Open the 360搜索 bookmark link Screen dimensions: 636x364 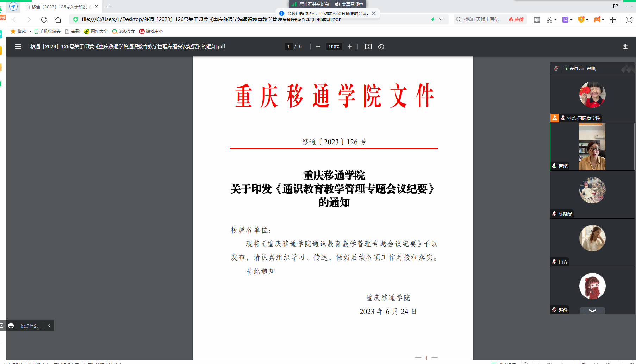pos(124,31)
